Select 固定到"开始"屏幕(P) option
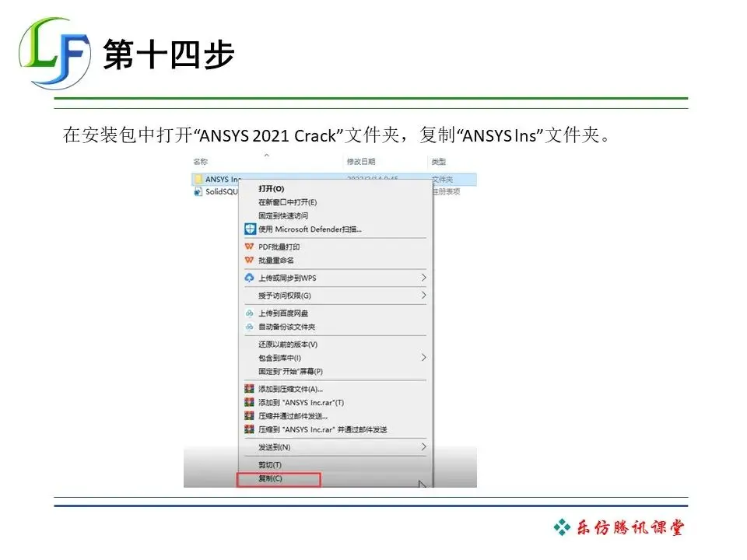Screen dimensions: 747x560 pos(290,371)
